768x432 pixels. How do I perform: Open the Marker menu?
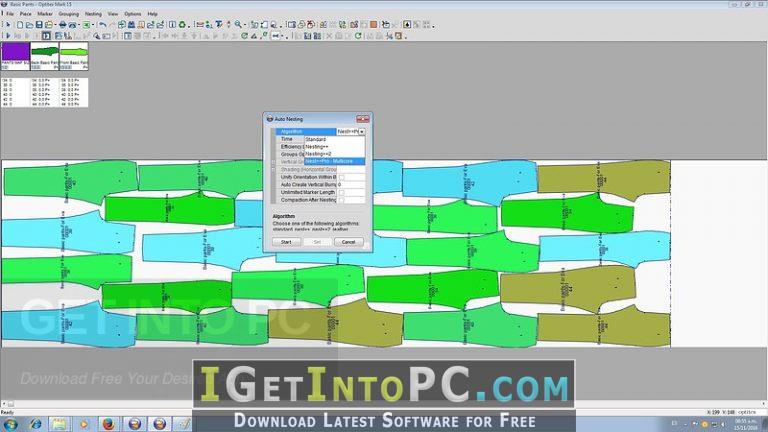[x=45, y=14]
